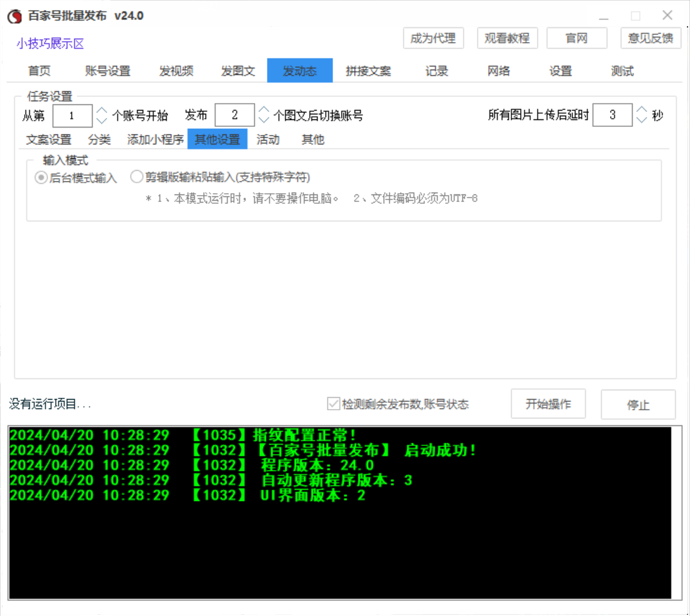
Task: Open the 账号设置 tab
Action: click(107, 71)
